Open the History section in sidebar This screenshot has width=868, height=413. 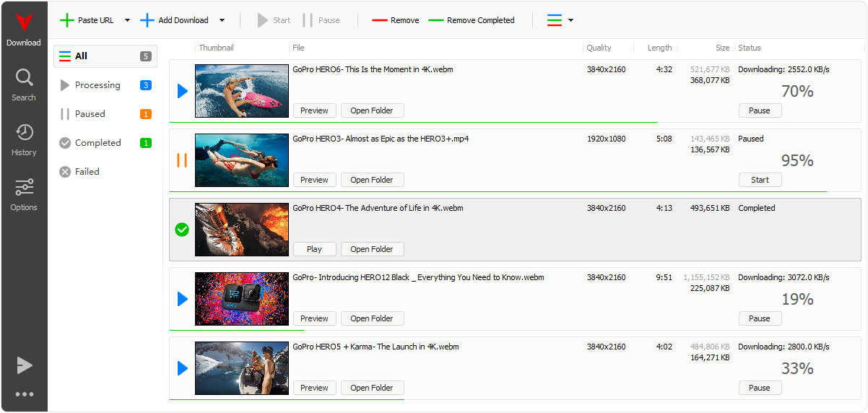click(x=24, y=140)
